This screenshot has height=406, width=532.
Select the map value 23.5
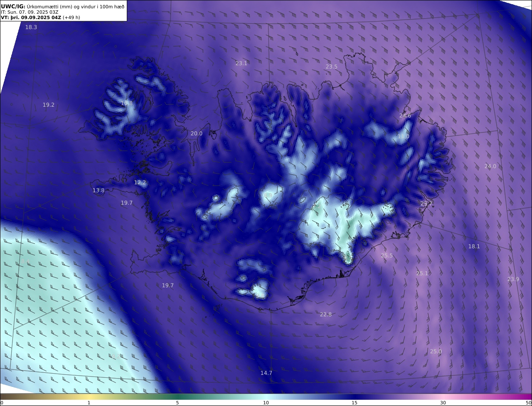(332, 66)
